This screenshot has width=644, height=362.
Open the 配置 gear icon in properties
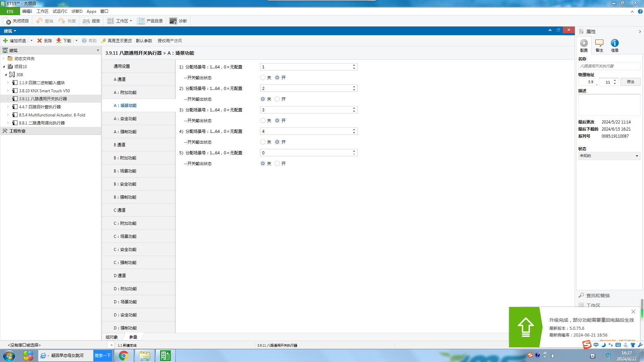point(584,43)
